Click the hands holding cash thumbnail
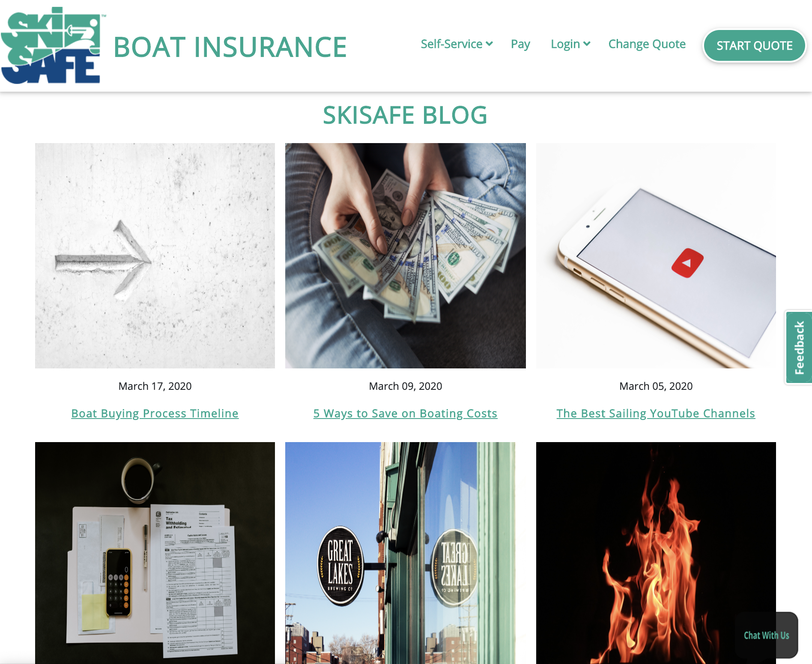 (406, 256)
